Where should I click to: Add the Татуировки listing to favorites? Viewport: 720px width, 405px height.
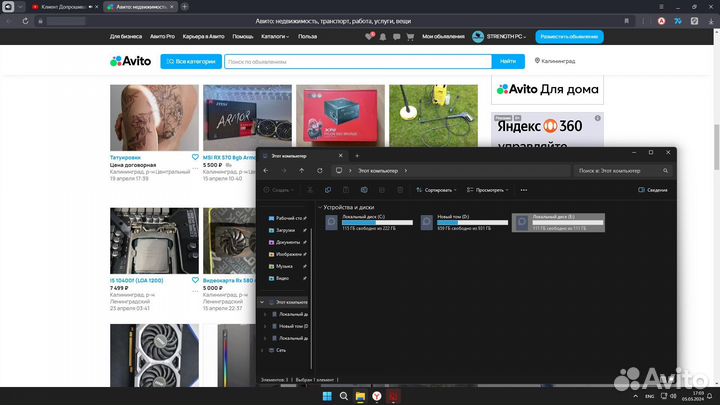pos(195,157)
